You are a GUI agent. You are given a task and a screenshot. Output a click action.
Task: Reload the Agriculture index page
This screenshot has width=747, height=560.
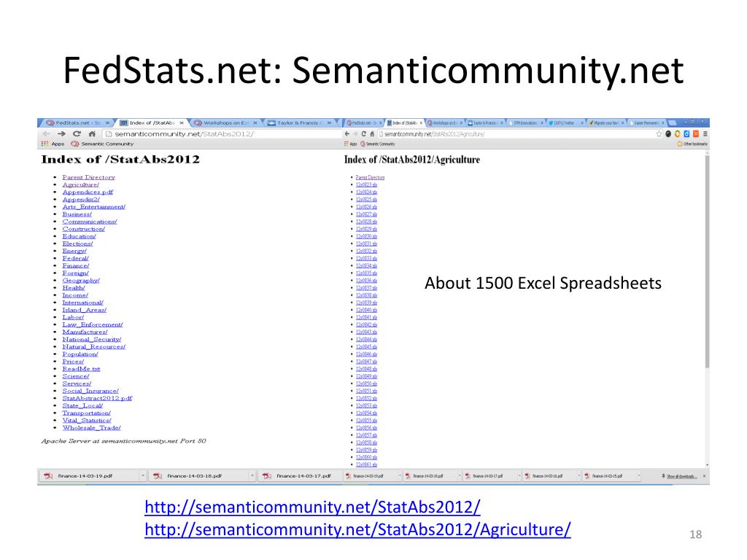pos(363,134)
